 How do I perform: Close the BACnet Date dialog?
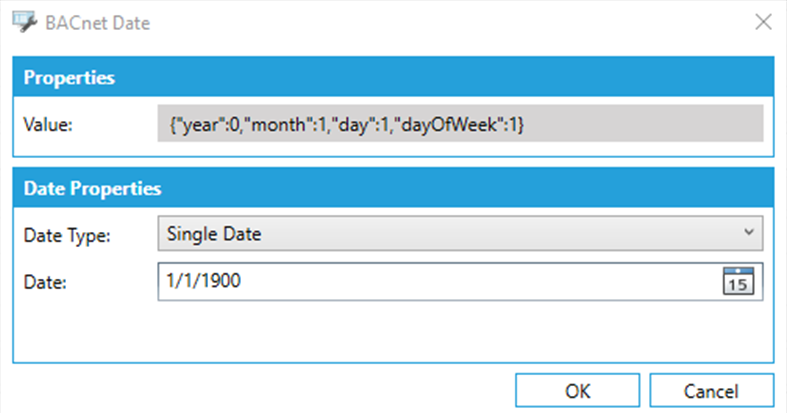tap(763, 22)
